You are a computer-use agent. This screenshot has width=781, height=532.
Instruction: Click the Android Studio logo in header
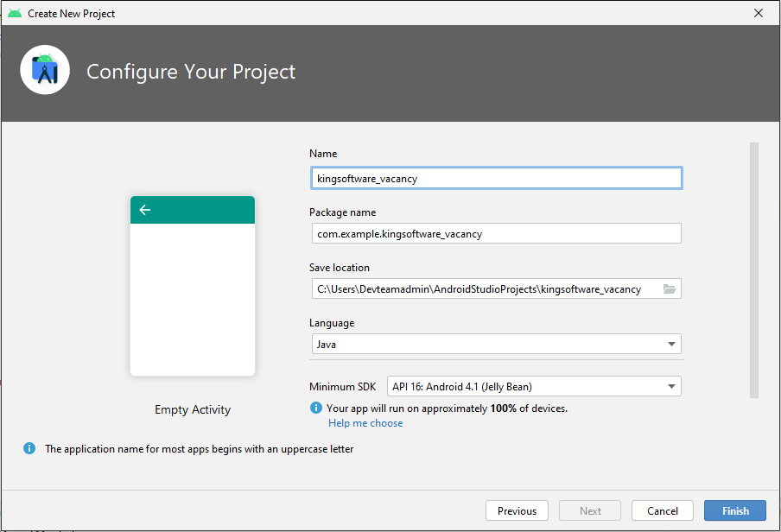click(x=45, y=71)
